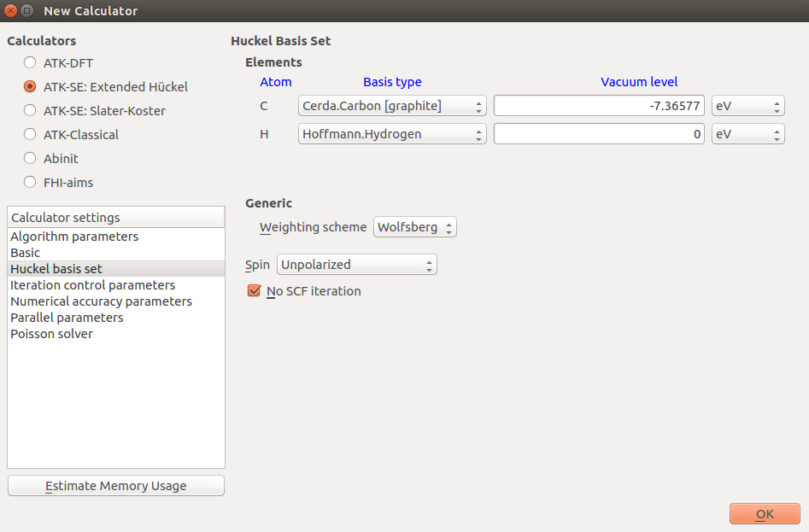Open the Hoffmann.Hydrogen basis type dropdown
Viewport: 809px width, 532px height.
[x=392, y=134]
